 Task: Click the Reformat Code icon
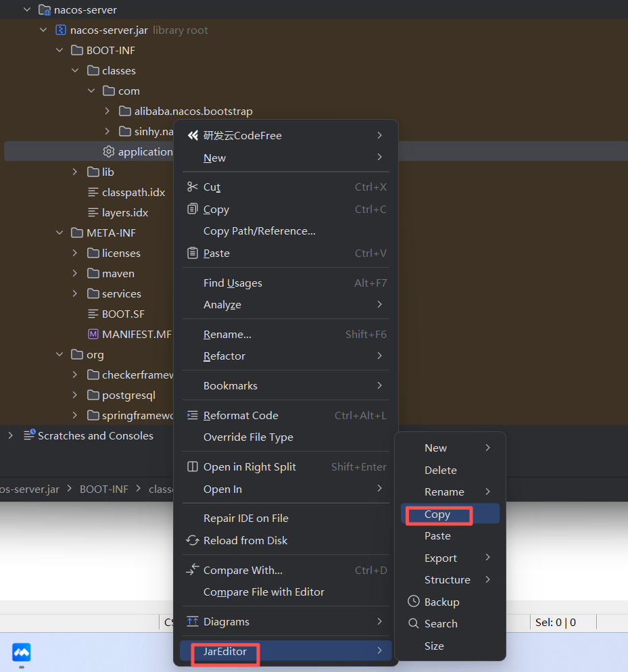point(193,415)
